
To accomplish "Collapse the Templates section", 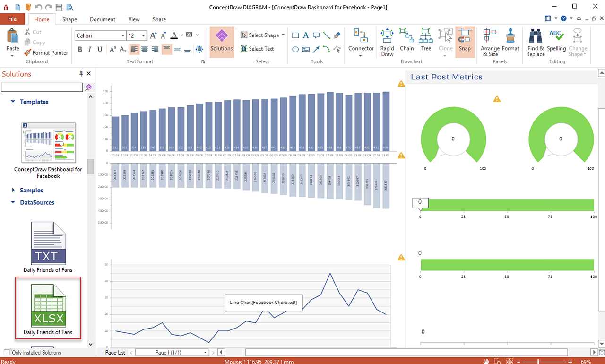I will pos(13,102).
